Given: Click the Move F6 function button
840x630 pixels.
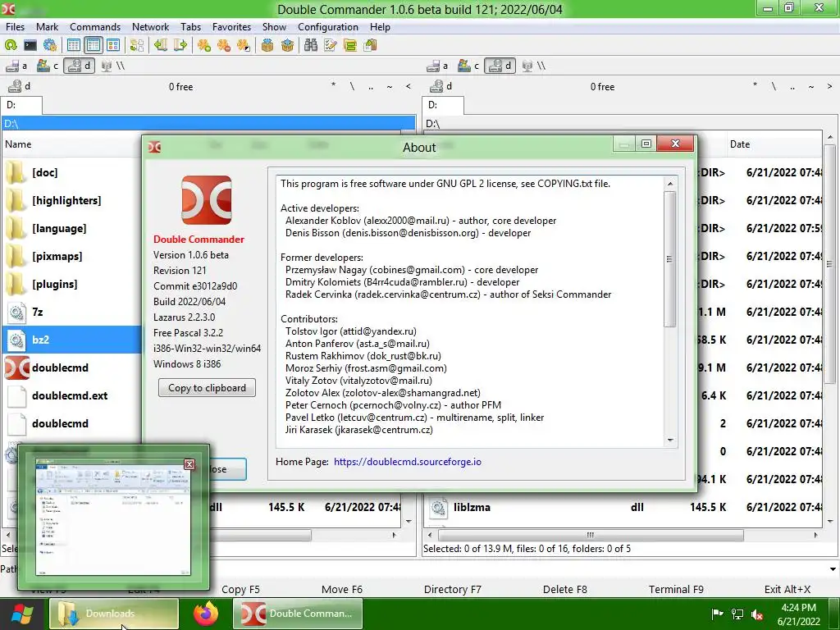Looking at the screenshot, I should coord(342,589).
